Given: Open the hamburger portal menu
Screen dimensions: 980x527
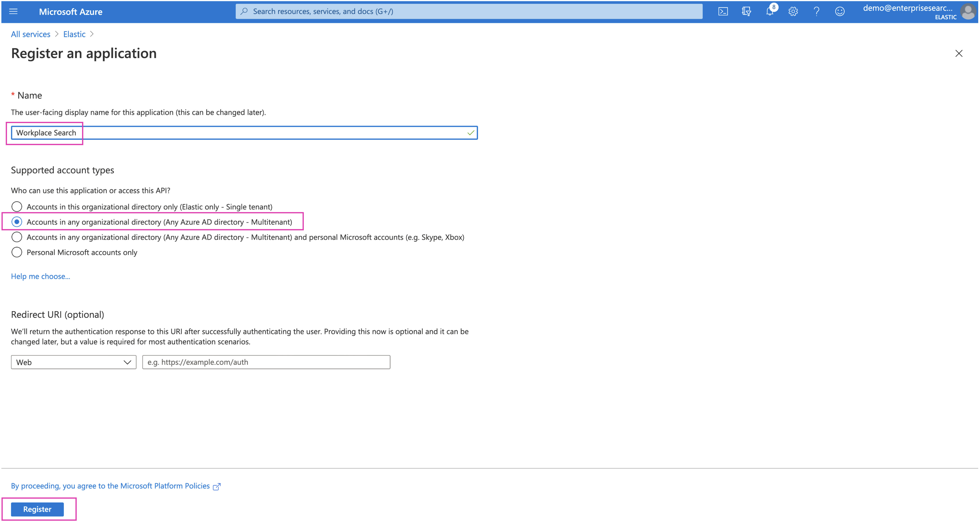Looking at the screenshot, I should pos(13,12).
